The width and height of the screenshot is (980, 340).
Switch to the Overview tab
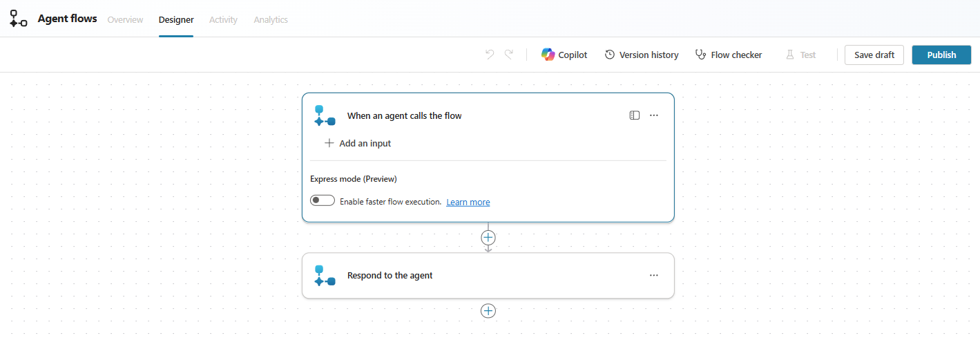[126, 19]
